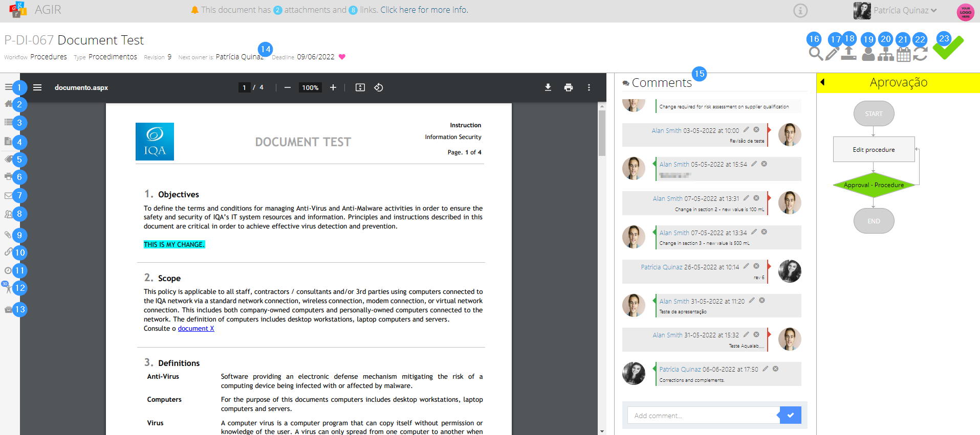
Task: Delete Alan Smith 03-05-2022 10:00 comment
Action: [756, 130]
